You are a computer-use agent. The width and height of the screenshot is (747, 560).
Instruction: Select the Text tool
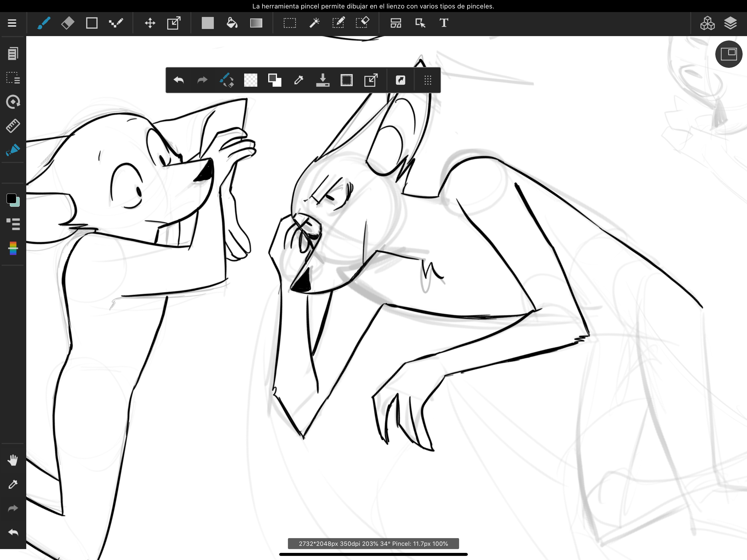click(x=444, y=23)
